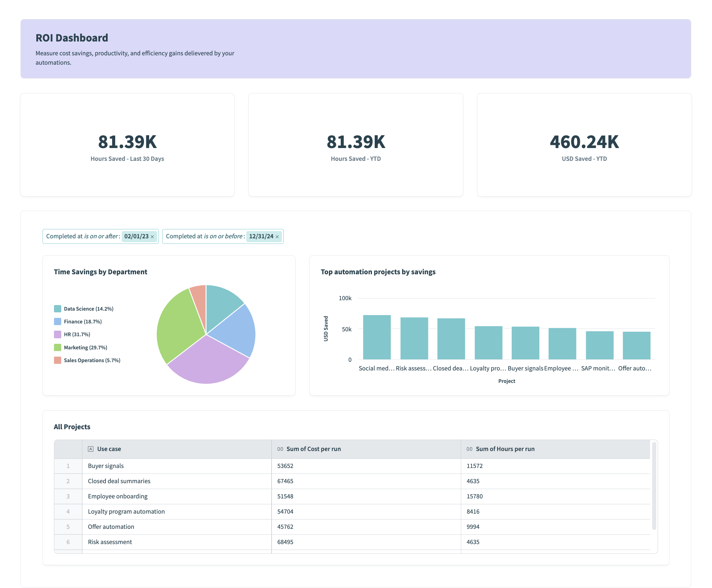Remove the 02/01/23 date filter with its × icon
This screenshot has width=712, height=588.
[x=152, y=237]
